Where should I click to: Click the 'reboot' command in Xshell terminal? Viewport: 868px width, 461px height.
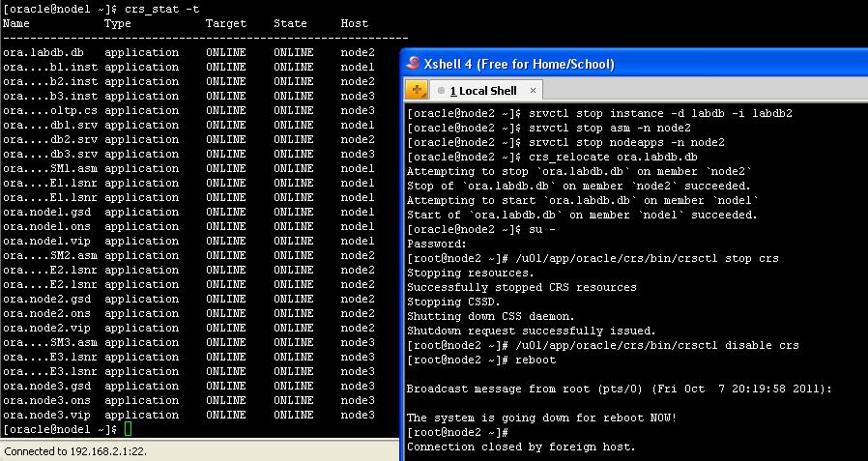[536, 360]
